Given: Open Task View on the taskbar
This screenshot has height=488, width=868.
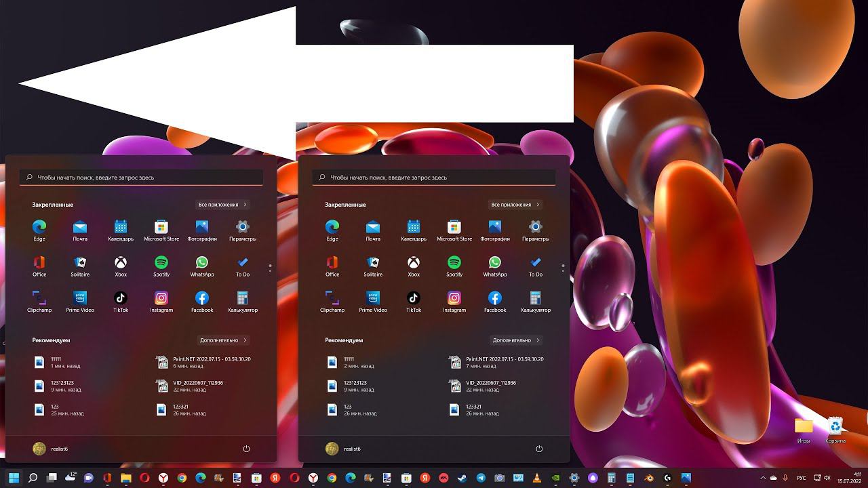Looking at the screenshot, I should pos(51,478).
